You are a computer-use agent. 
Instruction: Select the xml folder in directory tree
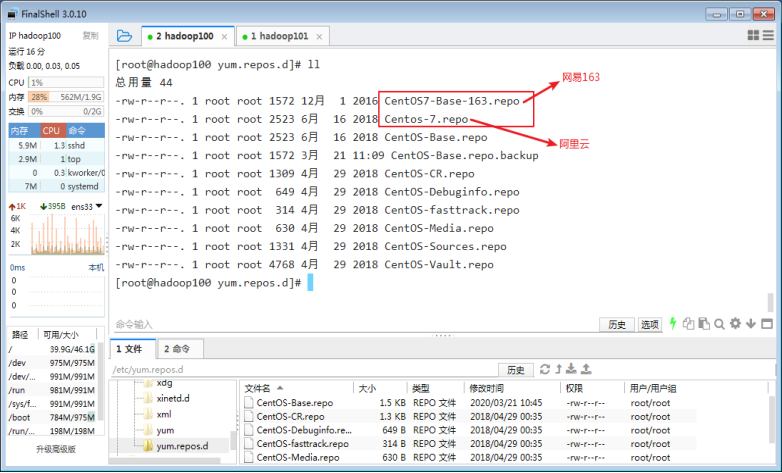point(164,414)
